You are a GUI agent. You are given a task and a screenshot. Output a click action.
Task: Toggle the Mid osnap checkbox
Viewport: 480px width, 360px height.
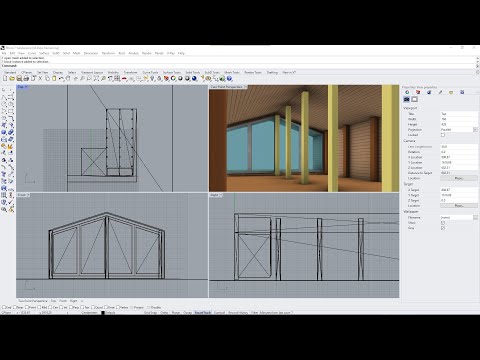[39, 307]
